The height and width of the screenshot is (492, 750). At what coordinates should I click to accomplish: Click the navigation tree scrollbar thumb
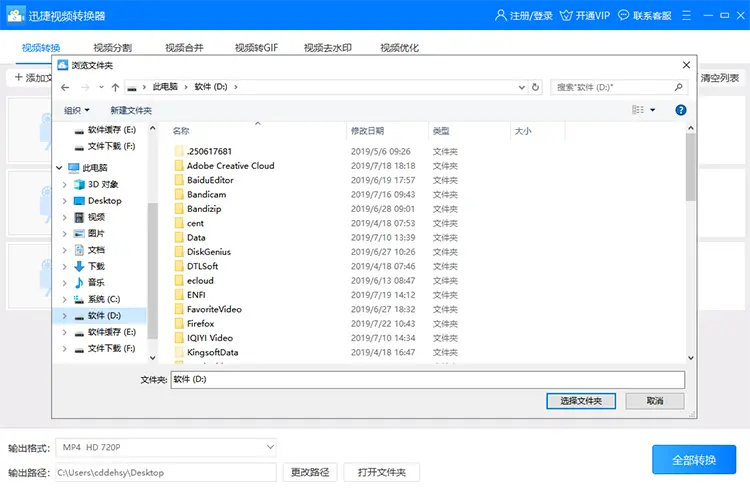pos(153,271)
